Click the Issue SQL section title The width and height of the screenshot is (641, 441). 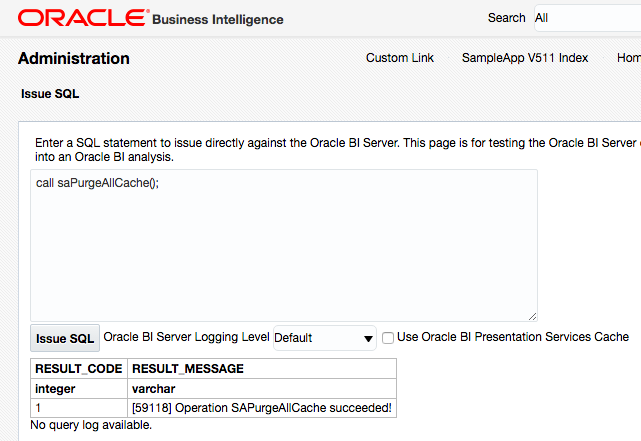[50, 95]
